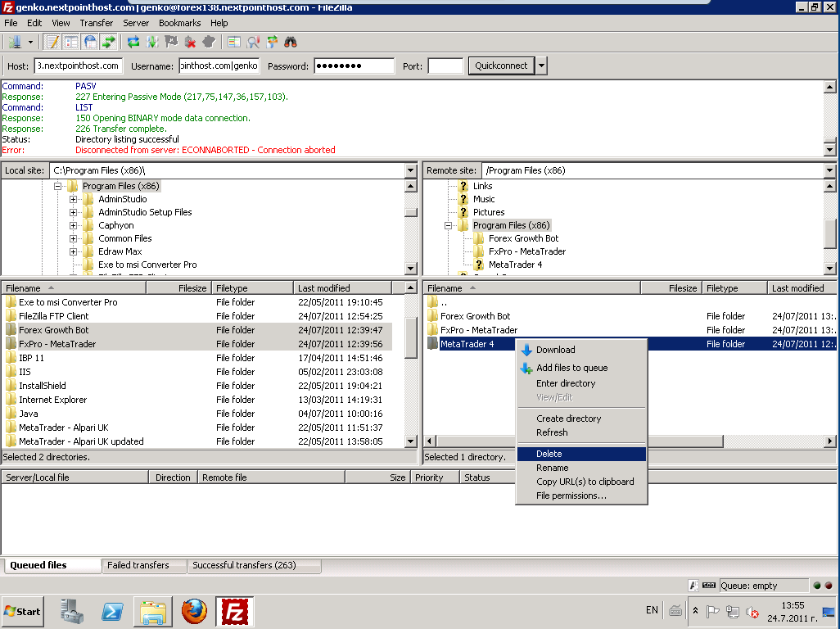This screenshot has width=840, height=629.
Task: Select Download in the context menu
Action: click(581, 350)
